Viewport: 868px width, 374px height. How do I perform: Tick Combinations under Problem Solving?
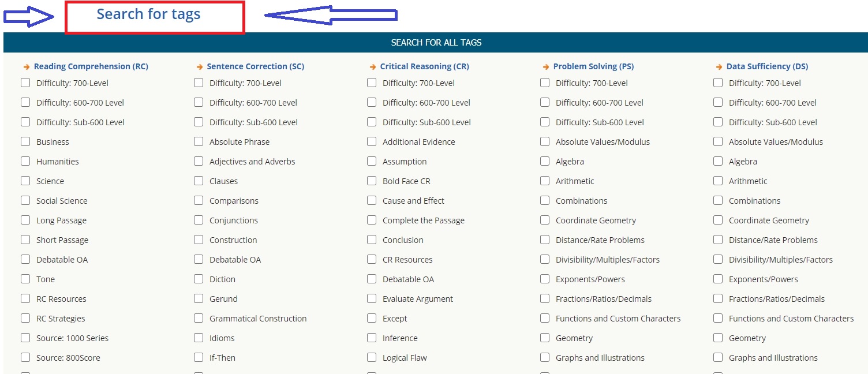[x=545, y=200]
